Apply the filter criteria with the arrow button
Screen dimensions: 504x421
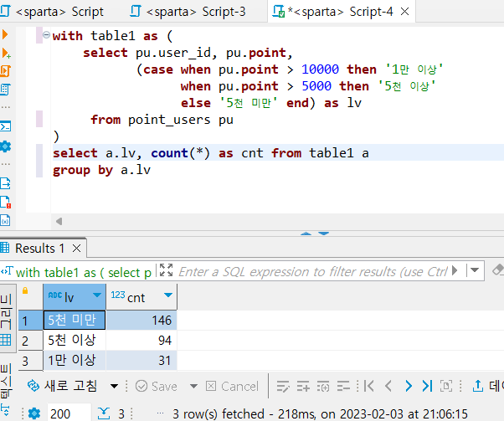(x=455, y=270)
